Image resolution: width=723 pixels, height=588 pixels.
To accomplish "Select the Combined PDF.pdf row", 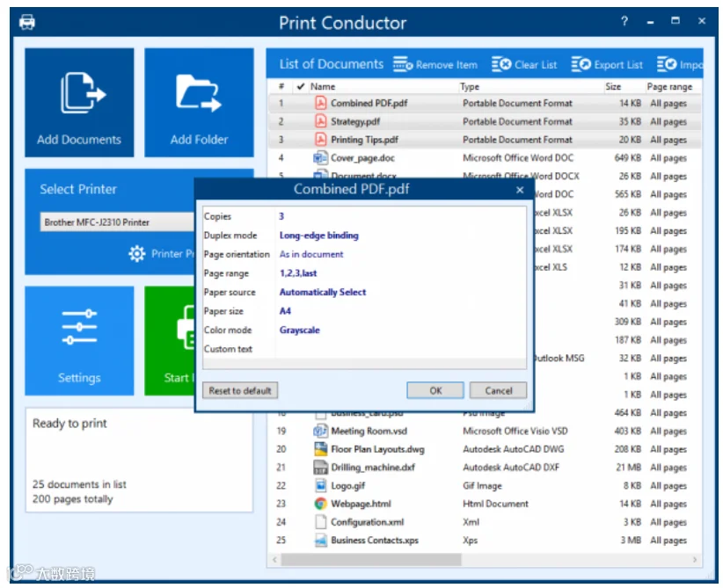I will tap(485, 103).
